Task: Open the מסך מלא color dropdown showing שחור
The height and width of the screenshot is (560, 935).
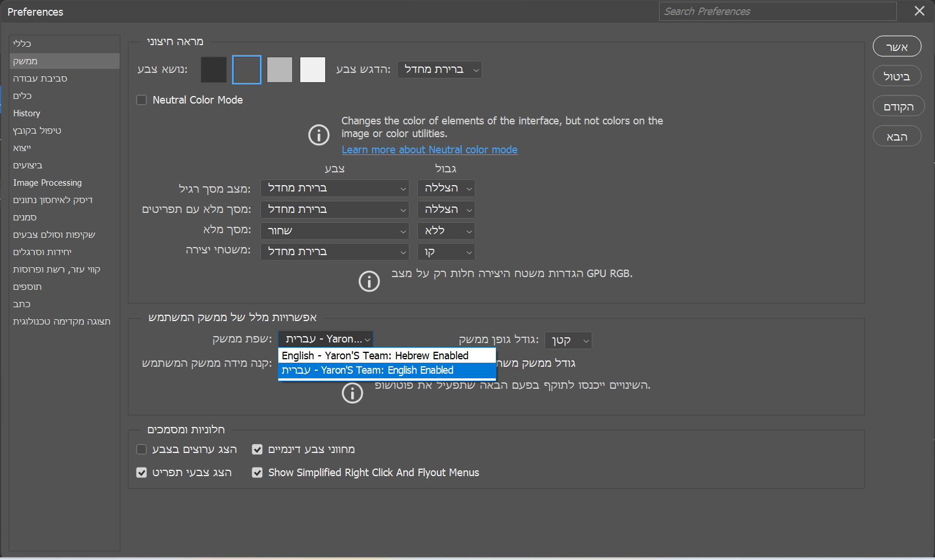Action: (336, 231)
